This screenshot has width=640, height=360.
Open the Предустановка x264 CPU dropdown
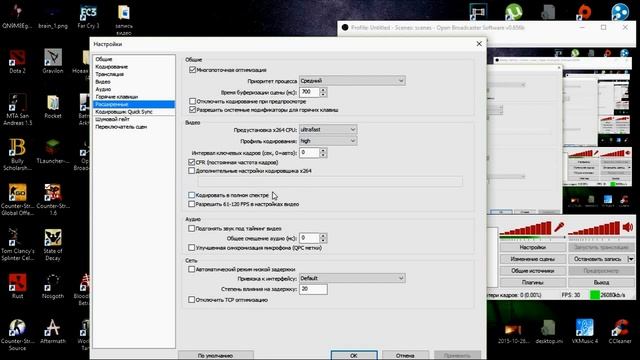[328, 129]
